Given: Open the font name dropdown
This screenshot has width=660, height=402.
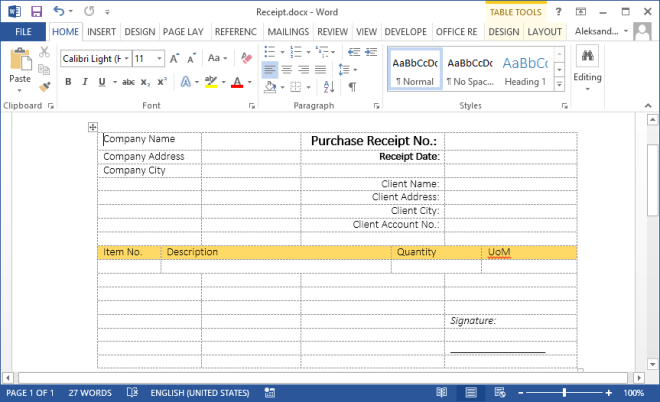Looking at the screenshot, I should (127, 59).
